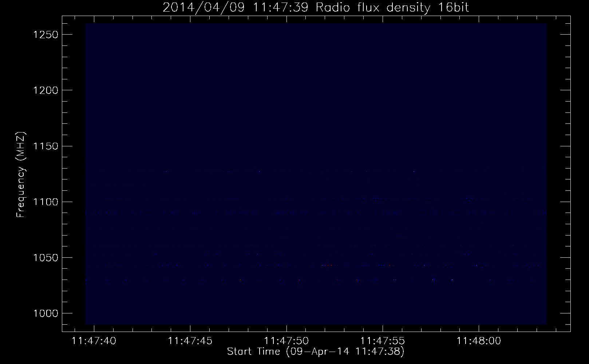Select the 1000 frequency axis label
589x364 pixels.
coord(46,313)
